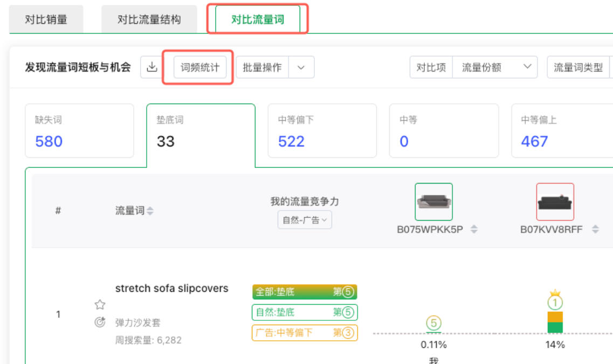Open the 流量份额 comparison dropdown
Viewport: 613px width, 364px height.
495,67
